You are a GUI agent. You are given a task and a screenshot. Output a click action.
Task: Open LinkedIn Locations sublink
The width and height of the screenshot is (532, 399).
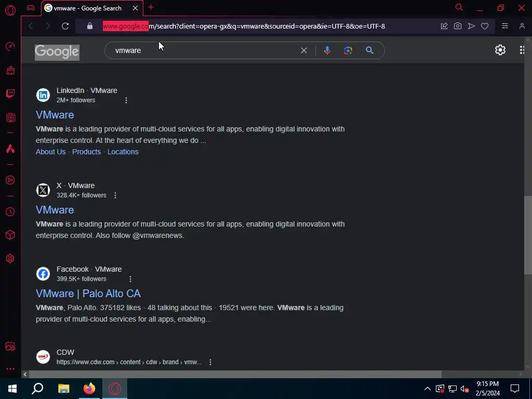pyautogui.click(x=123, y=152)
